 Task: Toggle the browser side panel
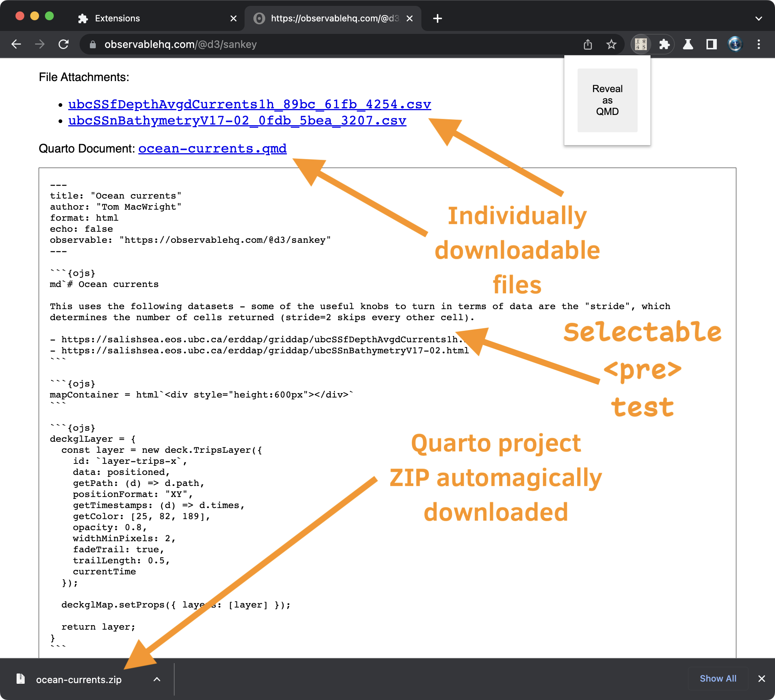tap(711, 45)
